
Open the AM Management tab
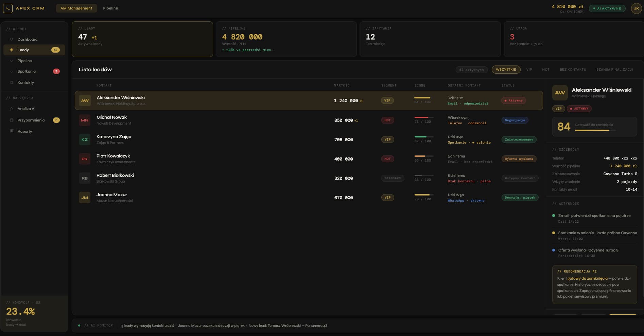tap(76, 8)
